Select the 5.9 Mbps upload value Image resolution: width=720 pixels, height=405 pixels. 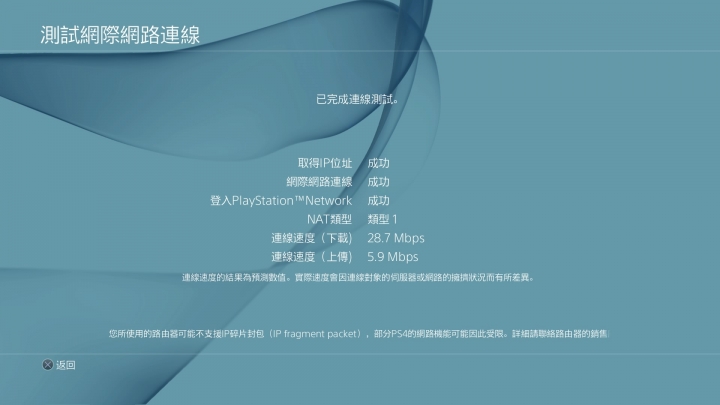(x=393, y=257)
